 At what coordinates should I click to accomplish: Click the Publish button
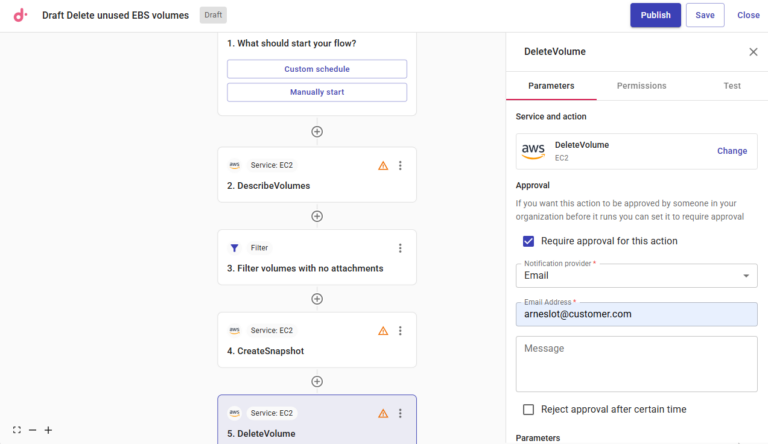[x=655, y=15]
